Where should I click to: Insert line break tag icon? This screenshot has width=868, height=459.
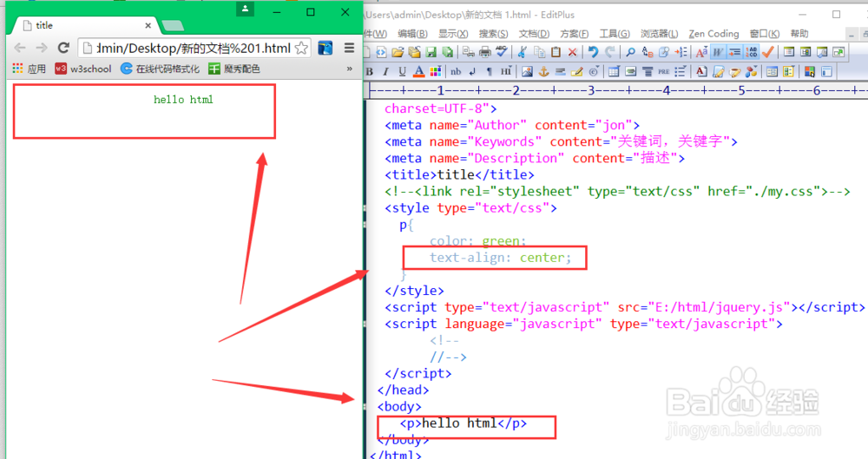pyautogui.click(x=472, y=71)
